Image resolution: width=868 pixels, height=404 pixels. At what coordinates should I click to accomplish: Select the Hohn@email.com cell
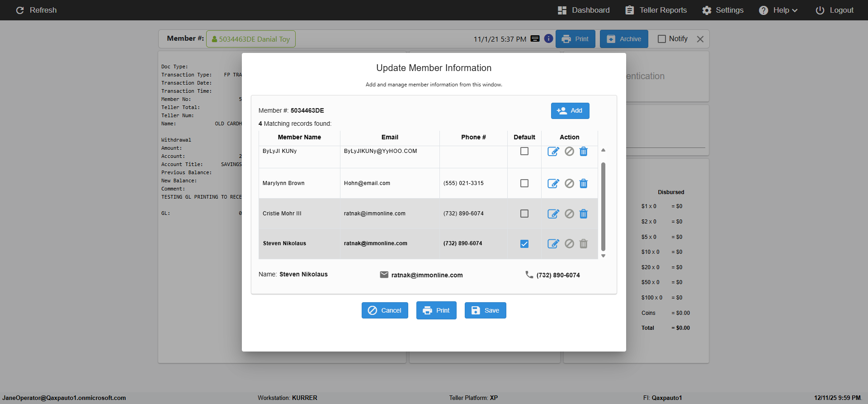click(390, 183)
